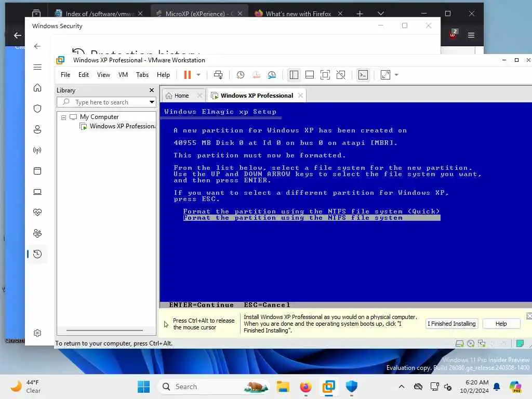Open the Help menu in VMware
The height and width of the screenshot is (399, 532).
click(x=163, y=75)
